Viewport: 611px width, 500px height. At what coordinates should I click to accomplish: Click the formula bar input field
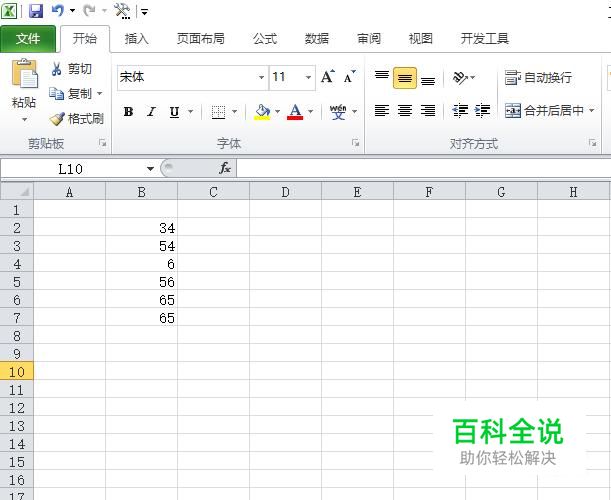(424, 169)
